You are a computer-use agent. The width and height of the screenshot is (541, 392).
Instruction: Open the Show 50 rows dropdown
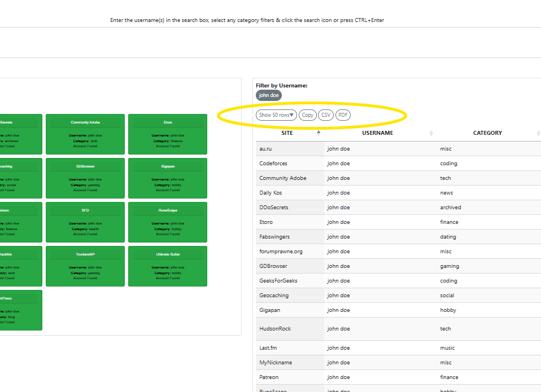276,115
